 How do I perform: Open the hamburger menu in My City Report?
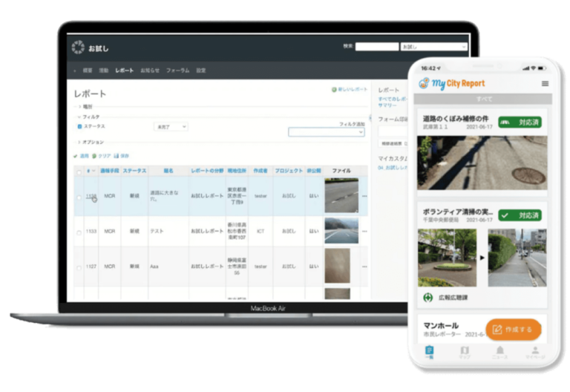(x=546, y=83)
